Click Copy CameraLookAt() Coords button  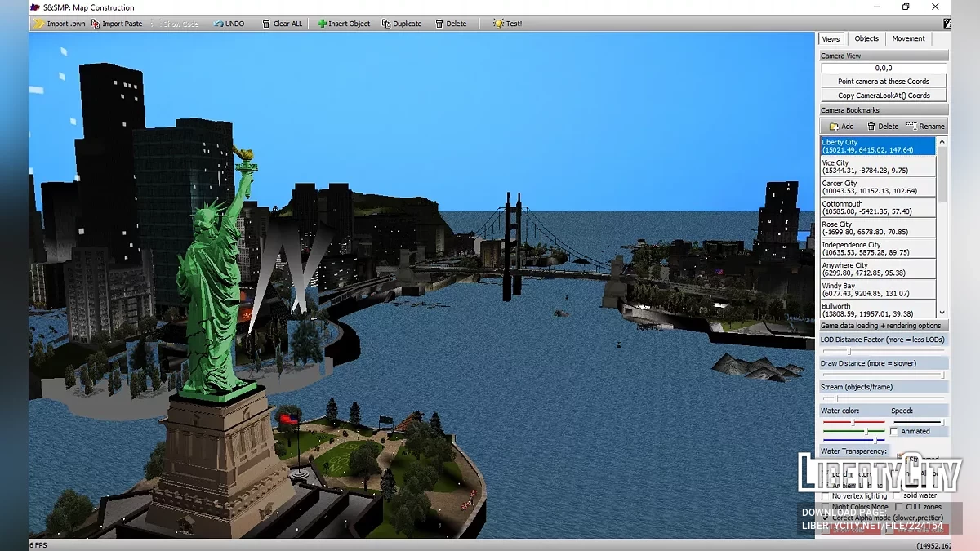pyautogui.click(x=884, y=96)
